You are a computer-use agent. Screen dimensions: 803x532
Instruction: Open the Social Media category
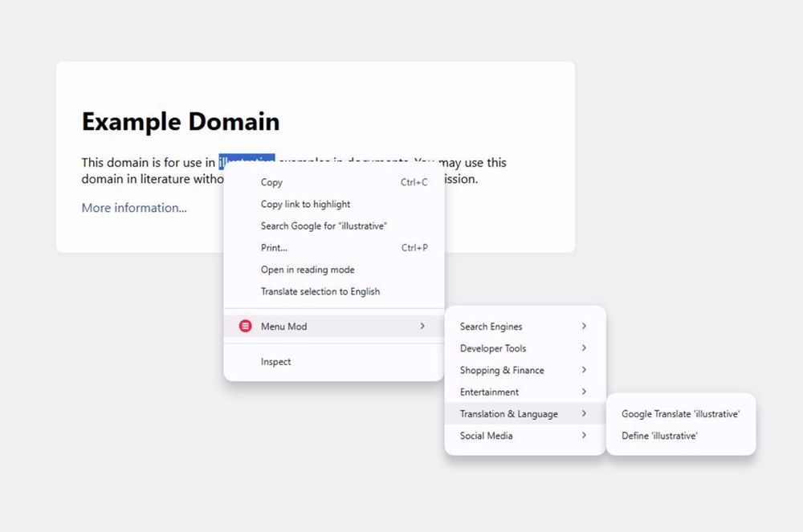coord(525,436)
